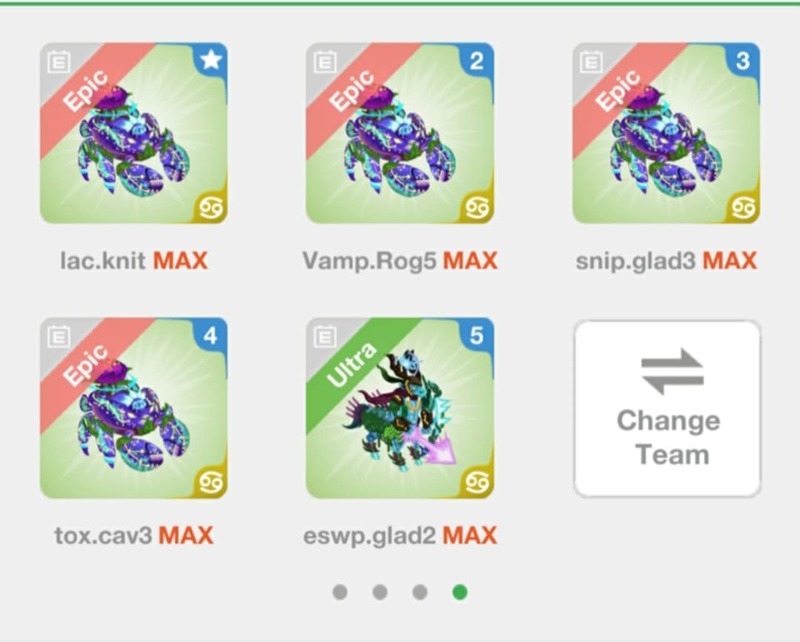Go to the third page dot
The height and width of the screenshot is (642, 800).
(420, 592)
